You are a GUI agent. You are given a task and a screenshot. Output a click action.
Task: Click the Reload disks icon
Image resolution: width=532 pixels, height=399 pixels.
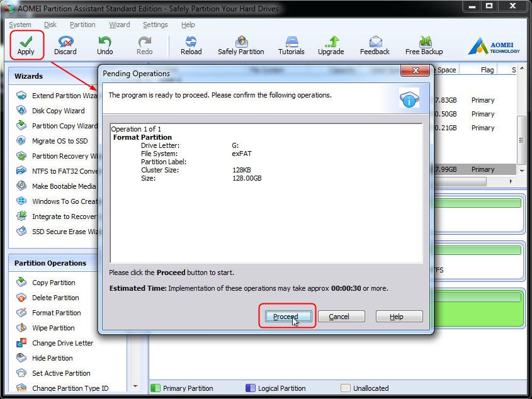coord(191,45)
